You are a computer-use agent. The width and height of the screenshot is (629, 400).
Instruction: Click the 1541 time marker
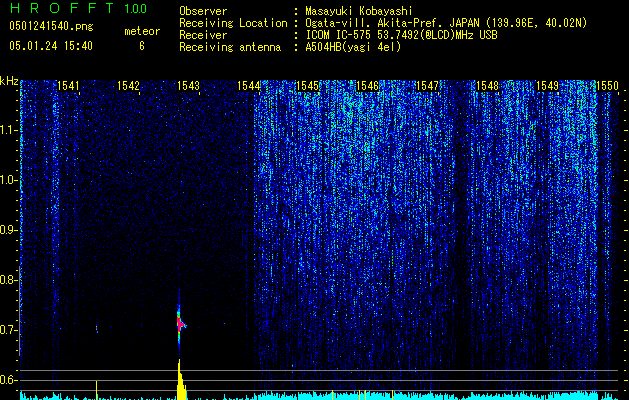point(68,86)
